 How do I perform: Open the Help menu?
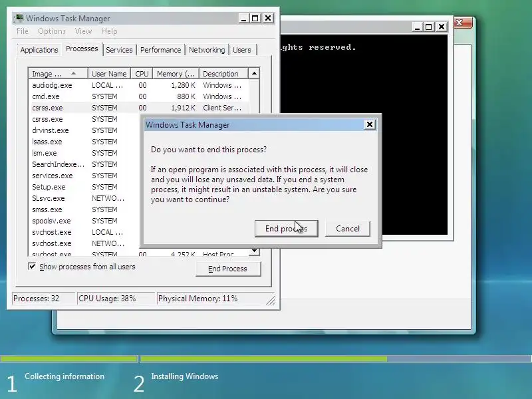click(x=109, y=31)
